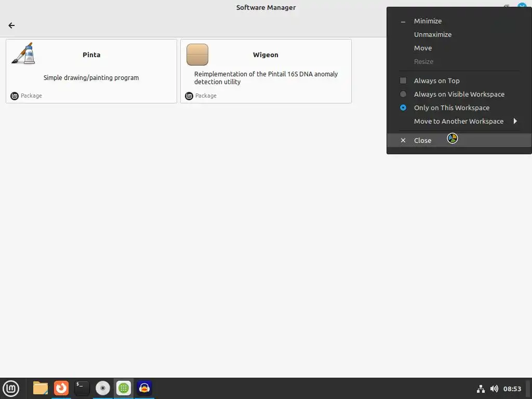Open the Wigeon package box icon
The height and width of the screenshot is (399, 532).
pos(197,54)
